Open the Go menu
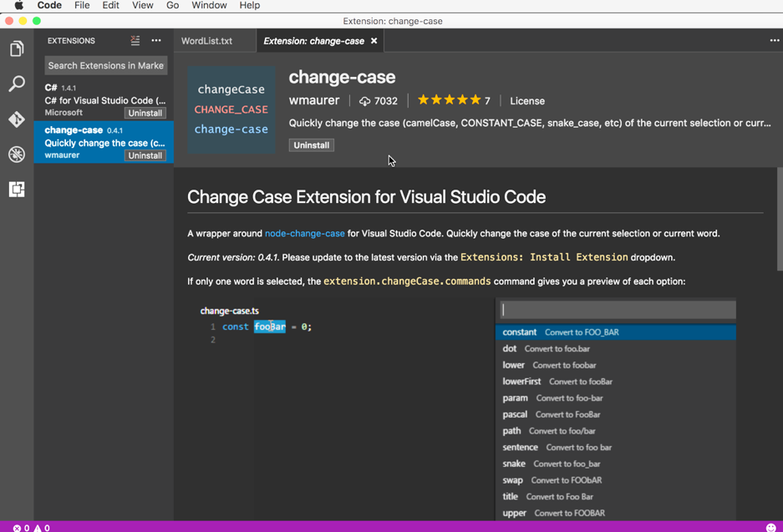Image resolution: width=783 pixels, height=532 pixels. click(172, 6)
